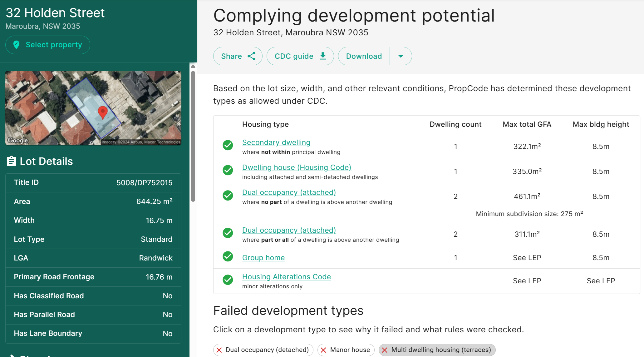Click the sidebar scroll up arrow
The height and width of the screenshot is (357, 644).
coord(193,66)
